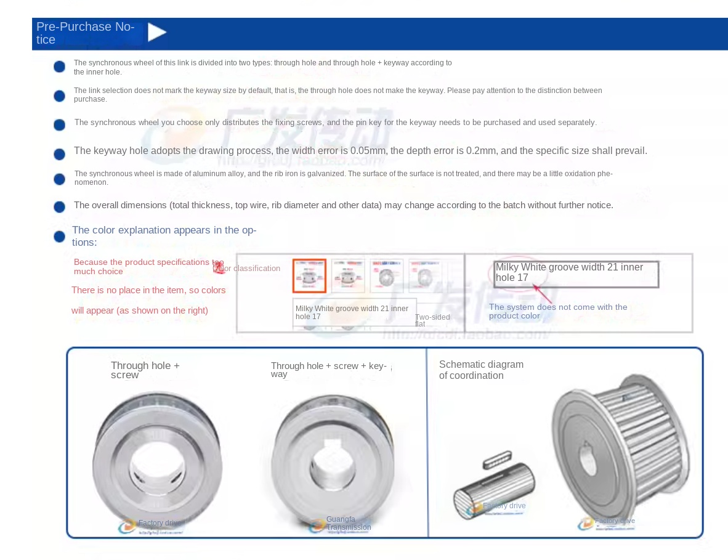This screenshot has width=728, height=560.
Task: Click the Two-sided flat option label
Action: [x=432, y=320]
